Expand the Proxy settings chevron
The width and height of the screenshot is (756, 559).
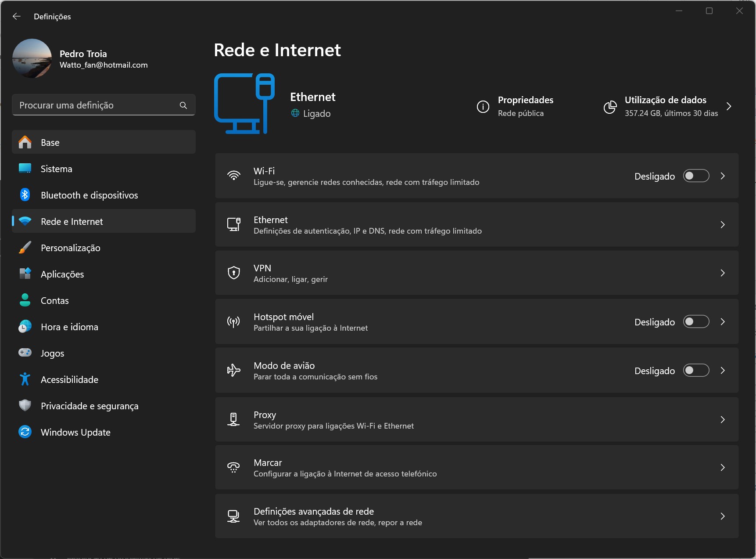(722, 420)
